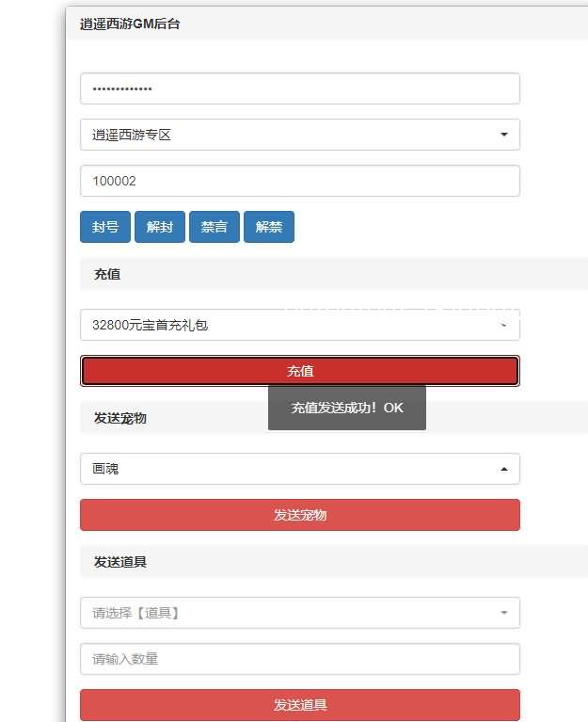Click the password field with masked dots
Screen dimensions: 588x722
(x=300, y=88)
